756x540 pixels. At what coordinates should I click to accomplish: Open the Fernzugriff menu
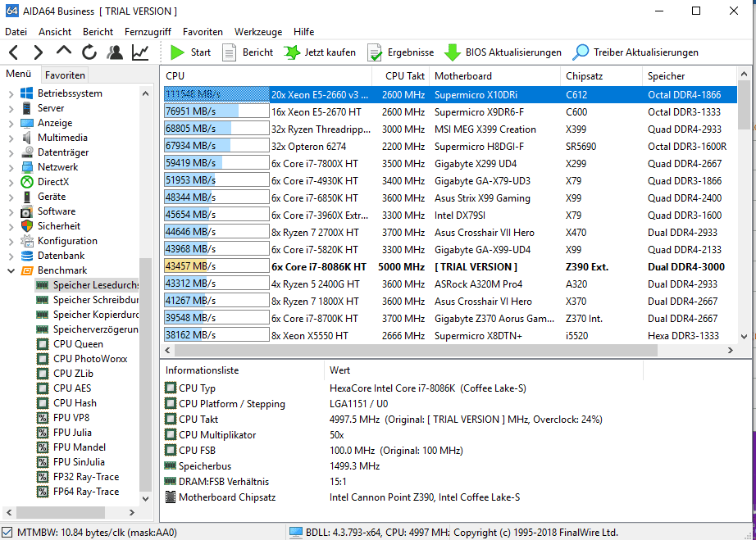pyautogui.click(x=148, y=32)
